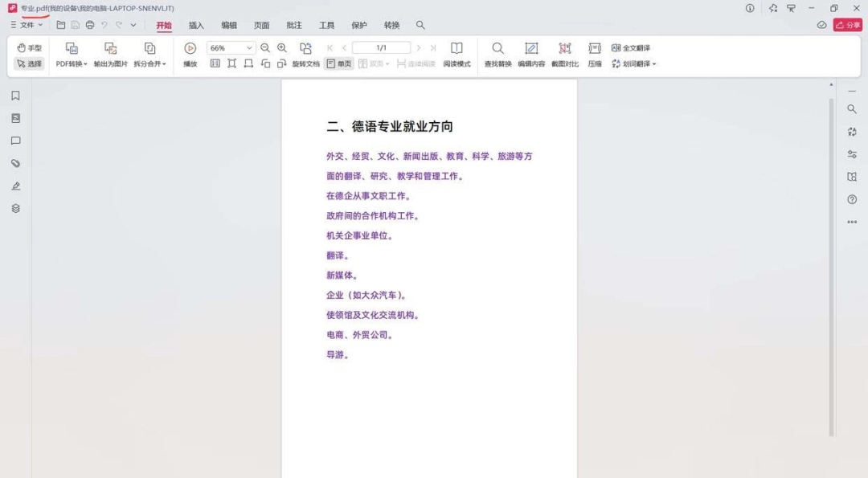Rotate page clockwise icon
The height and width of the screenshot is (478, 868).
point(282,63)
